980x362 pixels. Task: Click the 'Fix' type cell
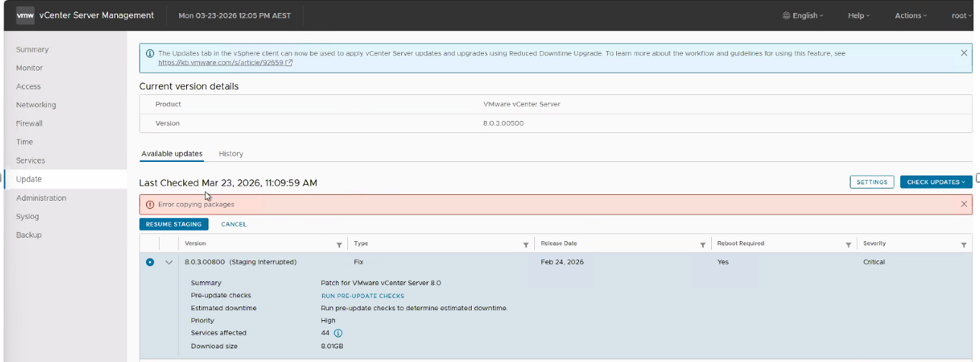point(359,262)
